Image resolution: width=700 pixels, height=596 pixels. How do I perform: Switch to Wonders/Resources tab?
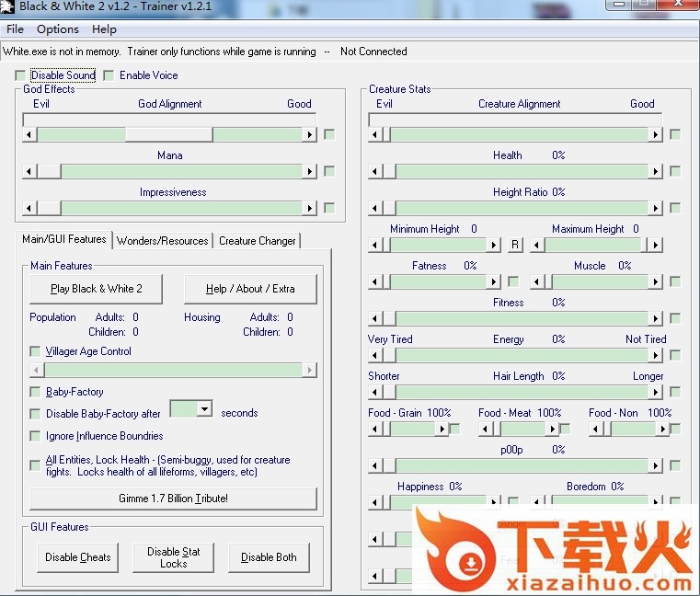point(163,241)
